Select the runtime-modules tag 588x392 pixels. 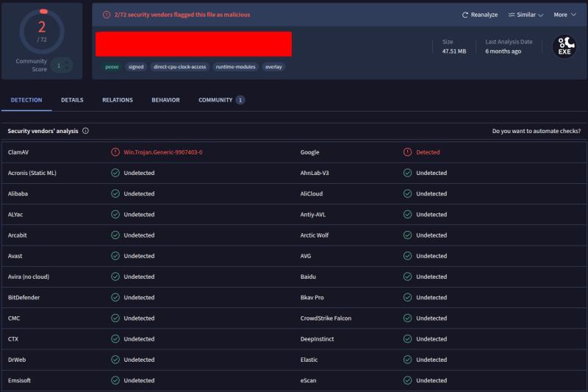(235, 67)
